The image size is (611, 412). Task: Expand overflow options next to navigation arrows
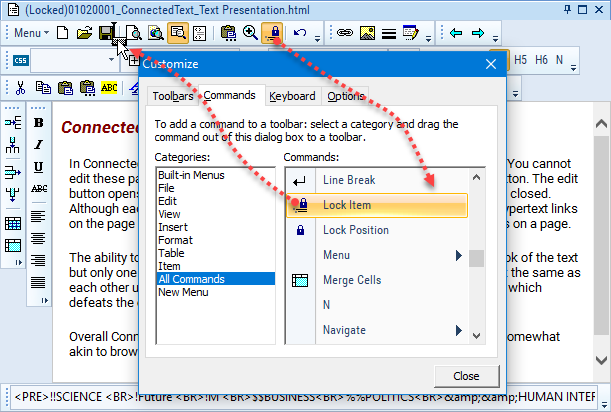tap(495, 39)
